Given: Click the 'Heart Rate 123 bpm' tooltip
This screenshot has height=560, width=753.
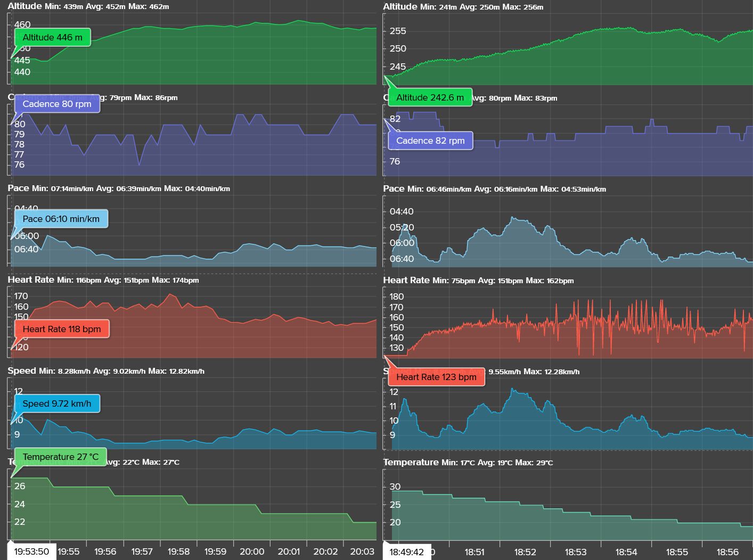Looking at the screenshot, I should pyautogui.click(x=436, y=377).
